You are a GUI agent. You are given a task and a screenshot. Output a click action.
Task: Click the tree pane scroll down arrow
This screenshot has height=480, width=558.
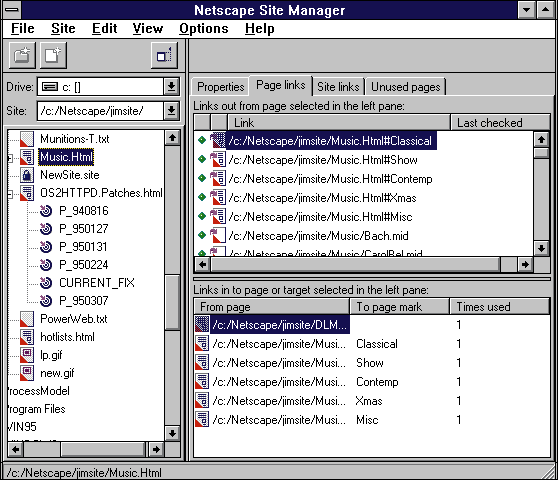point(173,433)
